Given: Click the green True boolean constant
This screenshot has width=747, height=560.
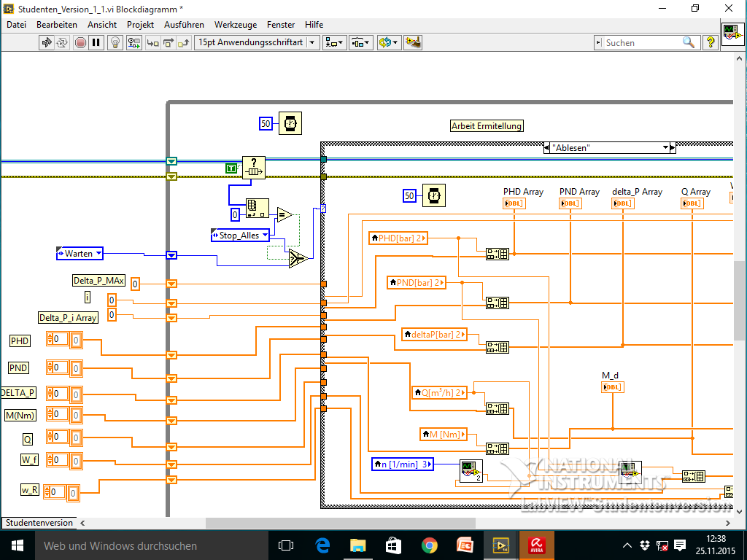Looking at the screenshot, I should [x=231, y=168].
